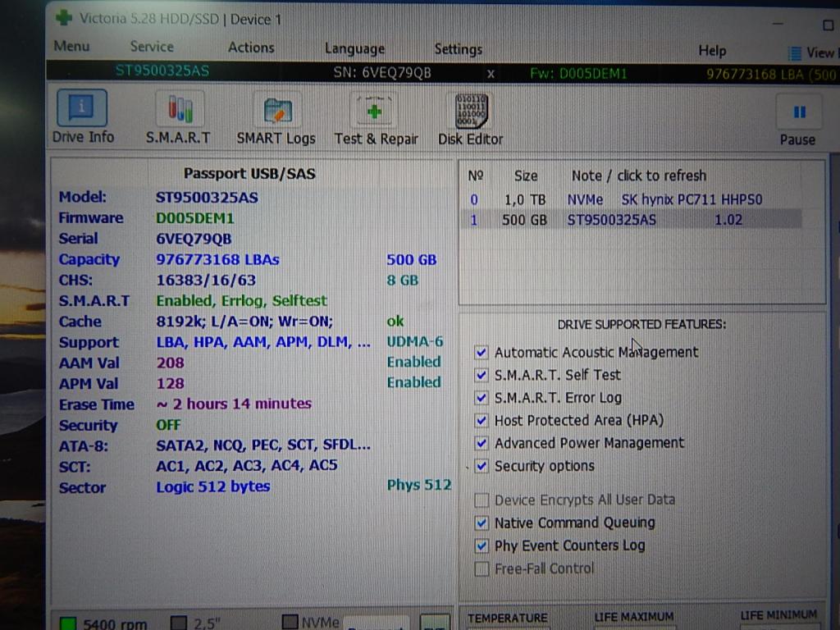This screenshot has height=630, width=840.
Task: Toggle Security options checkbox
Action: (481, 466)
